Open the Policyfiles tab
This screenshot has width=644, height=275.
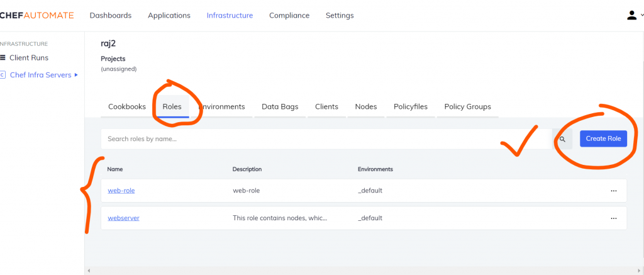coord(410,106)
